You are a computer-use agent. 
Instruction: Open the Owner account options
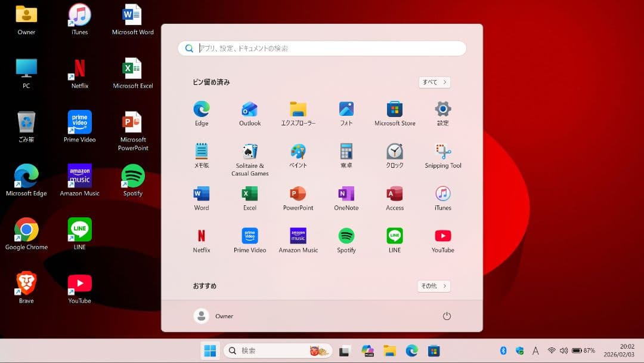[x=213, y=315]
